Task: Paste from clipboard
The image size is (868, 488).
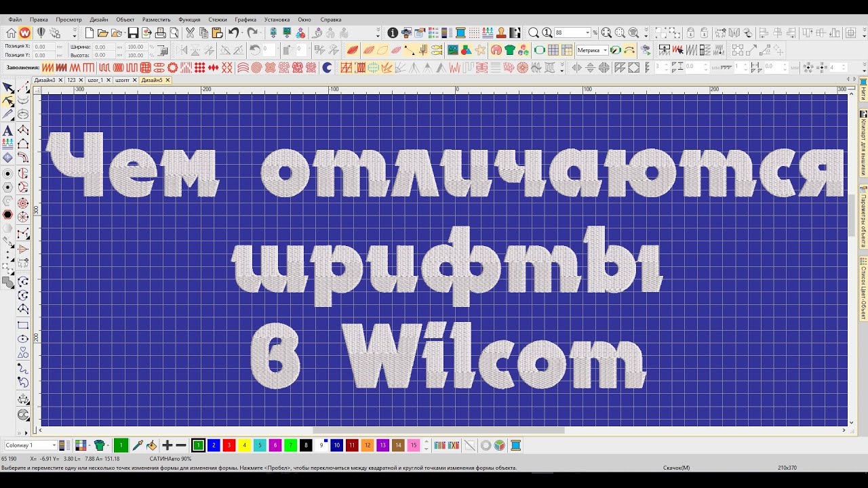Action: [x=218, y=33]
